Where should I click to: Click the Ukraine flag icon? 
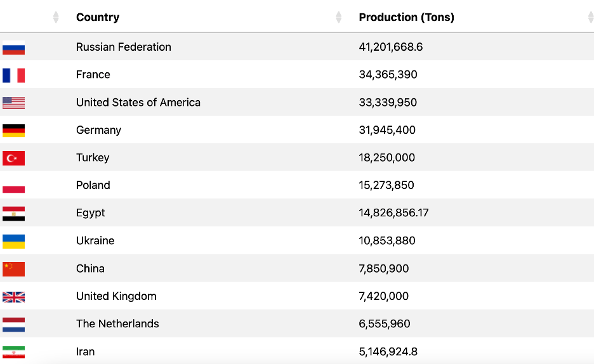[13, 241]
